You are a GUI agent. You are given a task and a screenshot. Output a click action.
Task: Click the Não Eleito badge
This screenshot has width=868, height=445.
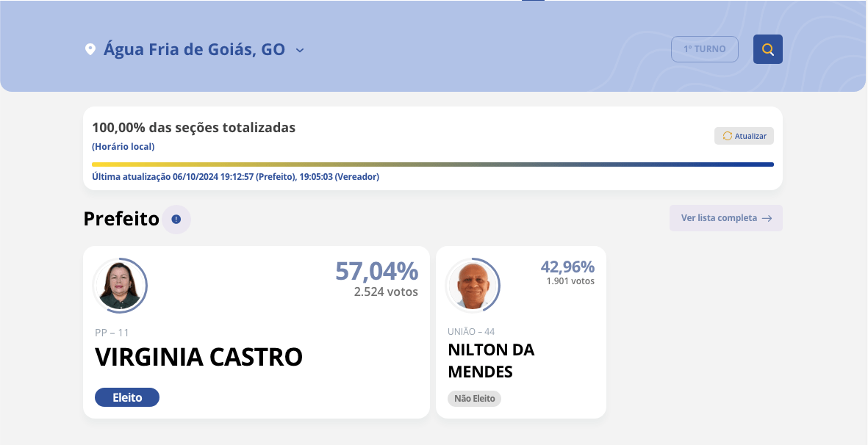point(474,399)
